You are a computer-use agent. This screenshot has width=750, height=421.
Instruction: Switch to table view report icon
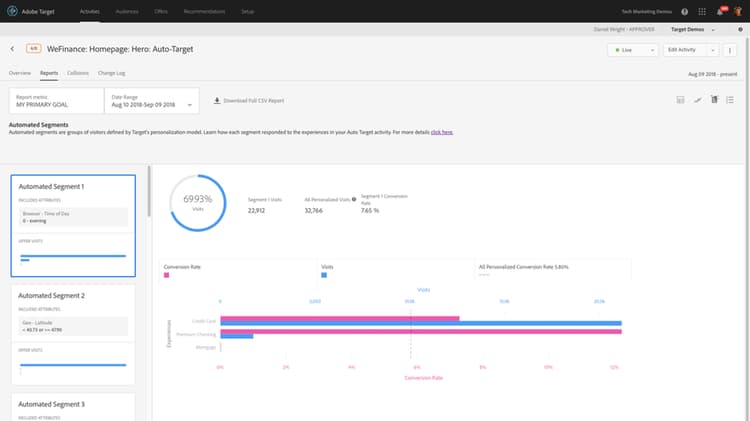point(680,100)
